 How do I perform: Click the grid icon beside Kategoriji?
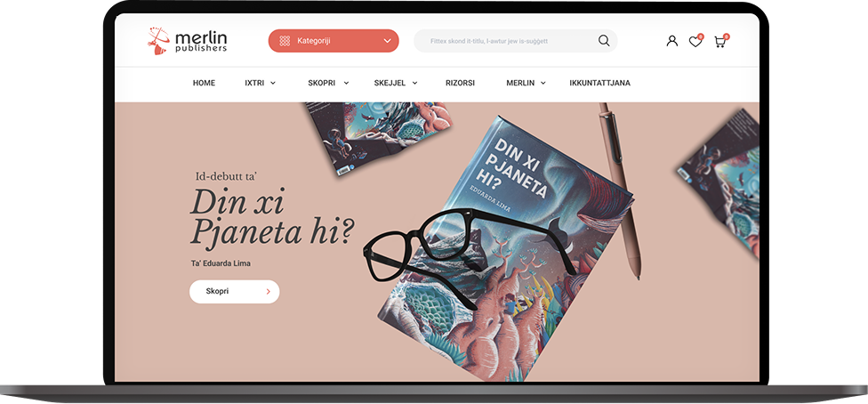pos(285,41)
